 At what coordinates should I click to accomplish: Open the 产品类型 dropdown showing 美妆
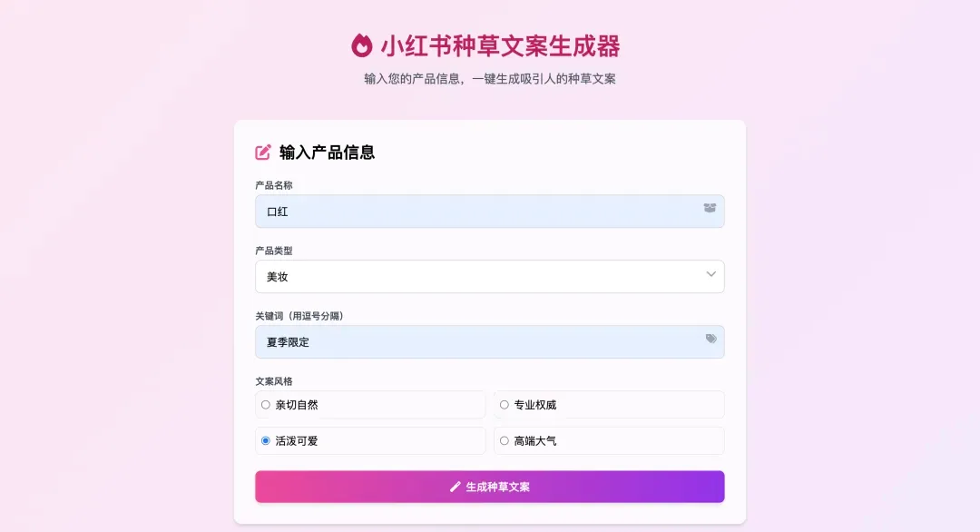coord(489,276)
